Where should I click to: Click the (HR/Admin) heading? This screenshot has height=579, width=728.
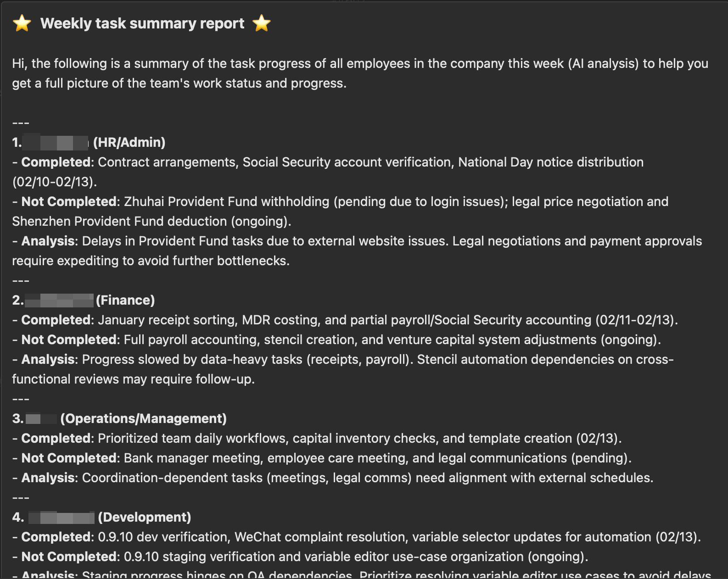[x=129, y=143]
